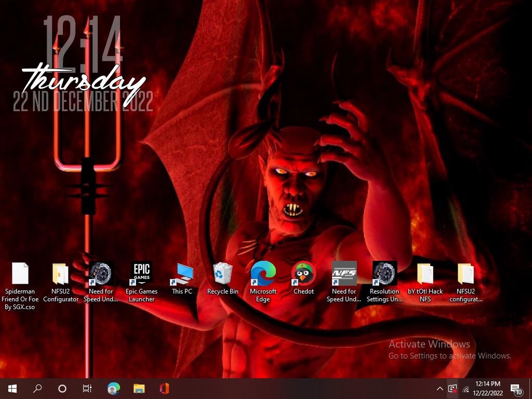
Task: Click the taskbar clock showing 12:14 PM
Action: click(x=487, y=389)
